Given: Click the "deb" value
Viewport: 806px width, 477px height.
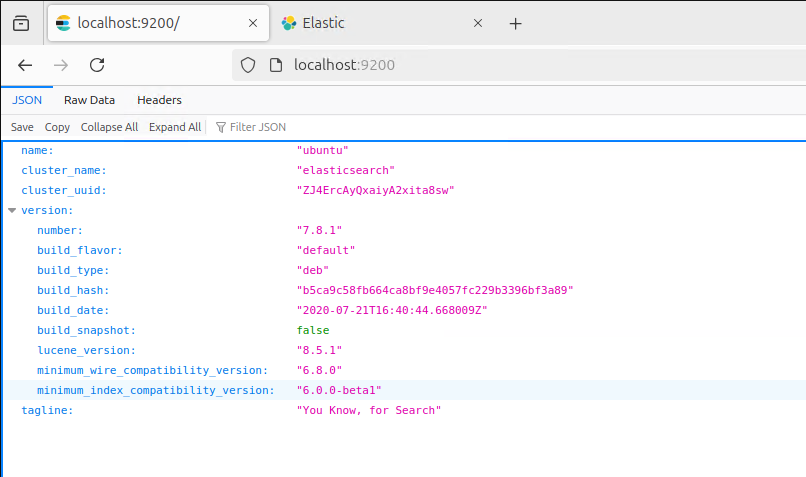Looking at the screenshot, I should click(x=313, y=271).
